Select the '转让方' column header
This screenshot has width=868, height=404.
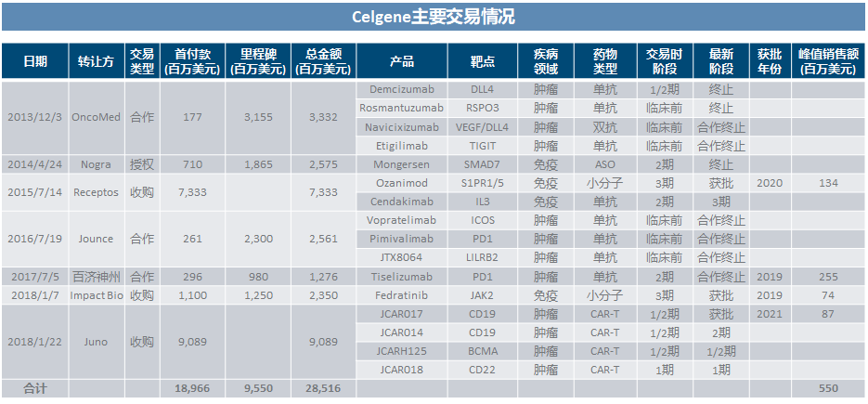pos(97,61)
